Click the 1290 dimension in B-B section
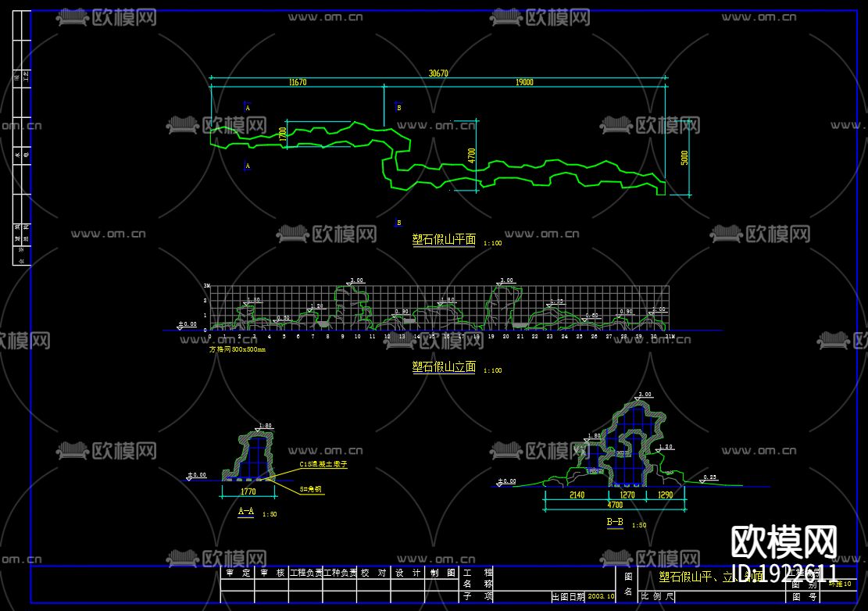Screen dimensions: 868x611 (666, 495)
